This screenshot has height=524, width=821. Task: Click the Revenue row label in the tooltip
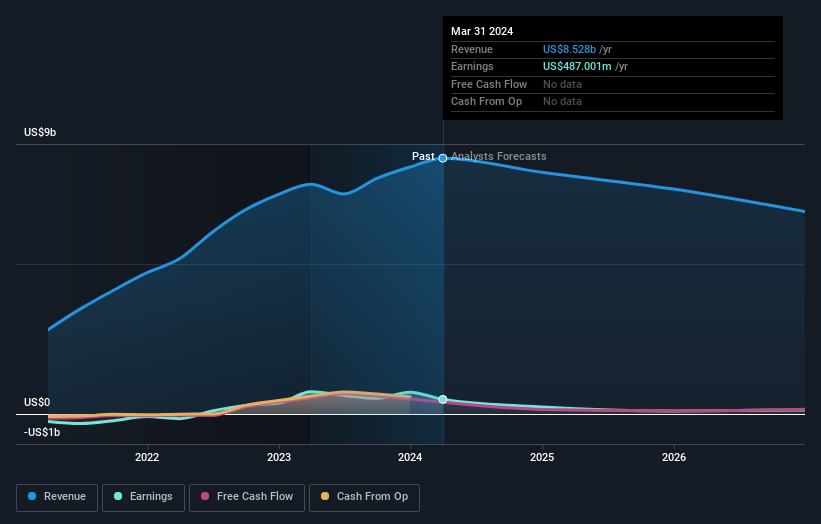[x=472, y=49]
